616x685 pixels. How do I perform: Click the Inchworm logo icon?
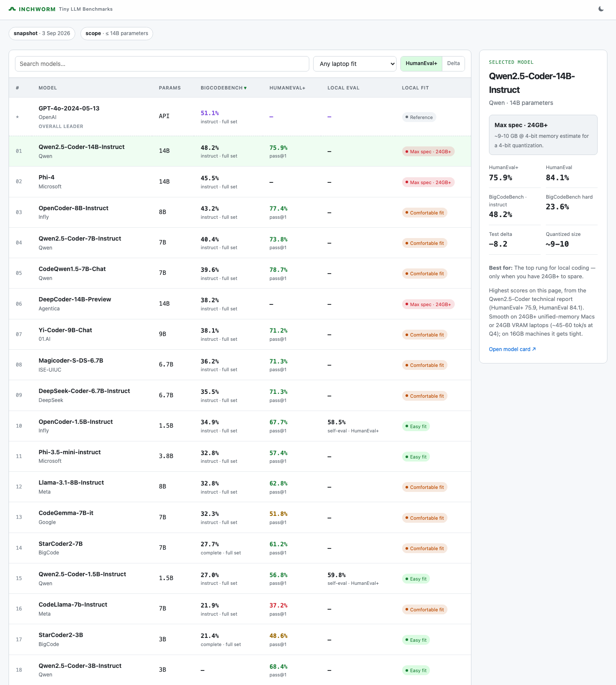pyautogui.click(x=12, y=9)
